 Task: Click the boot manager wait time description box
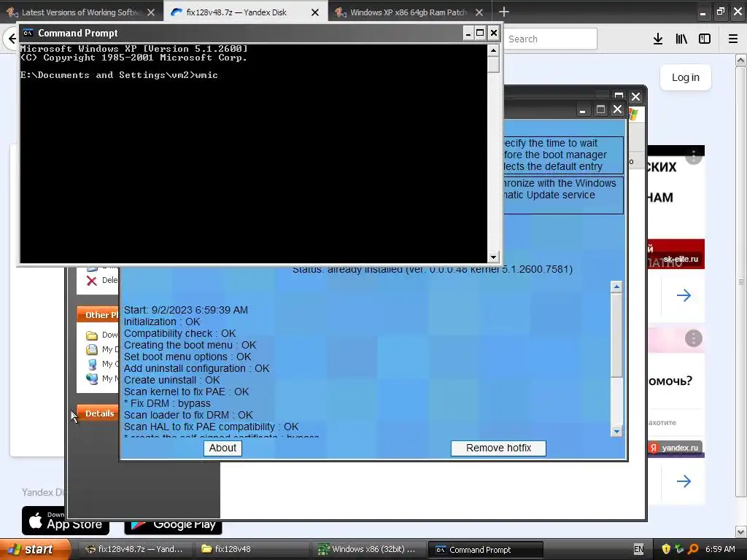tap(563, 155)
